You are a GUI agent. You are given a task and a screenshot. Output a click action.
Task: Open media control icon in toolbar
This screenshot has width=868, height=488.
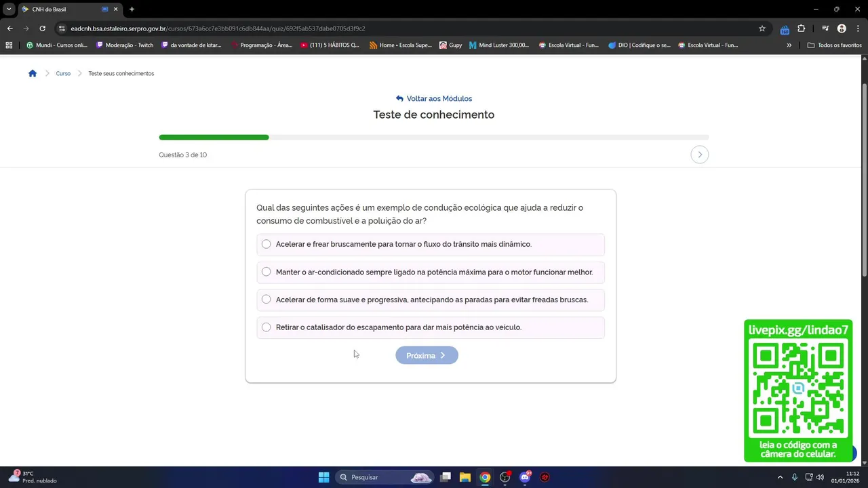tap(825, 28)
